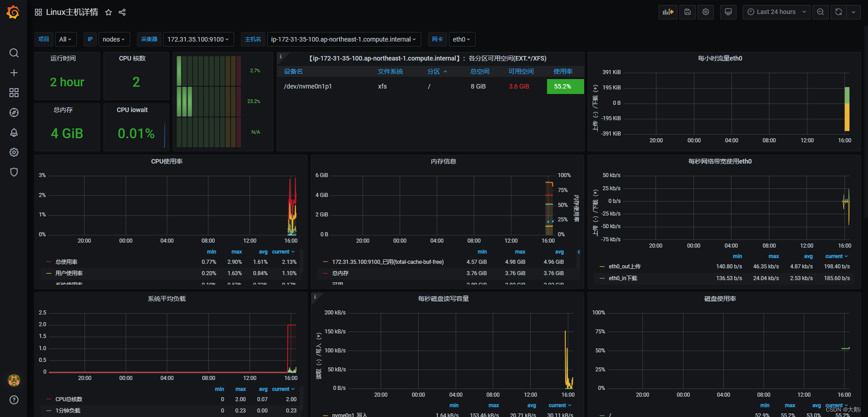Click the Add panel icon
Screen dimensions: 868x417
[668, 12]
